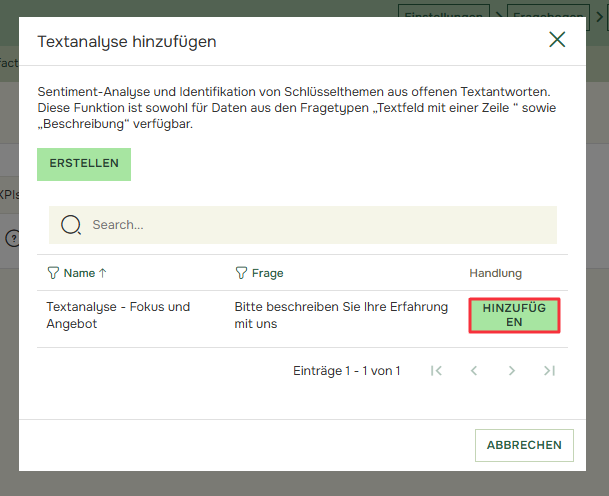609x496 pixels.
Task: Sort by the Frage column header
Action: 268,273
